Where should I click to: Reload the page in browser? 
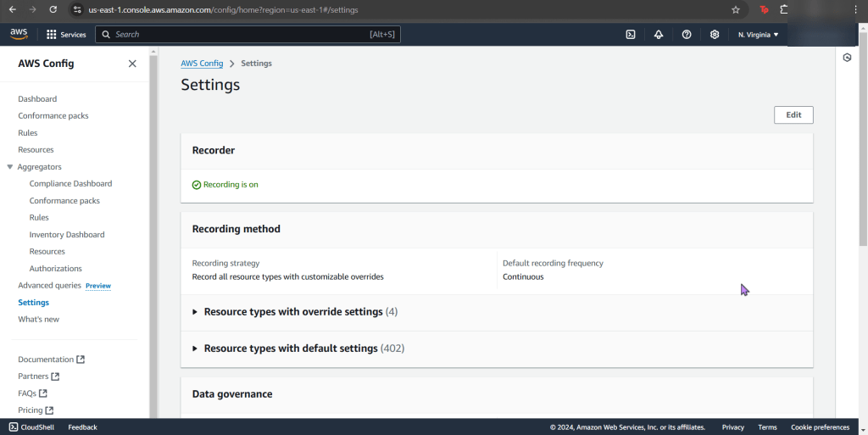coord(53,9)
